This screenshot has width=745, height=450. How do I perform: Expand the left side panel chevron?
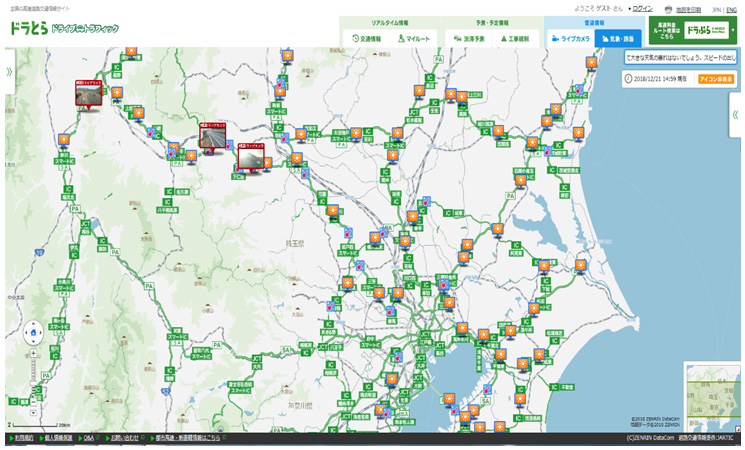pyautogui.click(x=9, y=72)
